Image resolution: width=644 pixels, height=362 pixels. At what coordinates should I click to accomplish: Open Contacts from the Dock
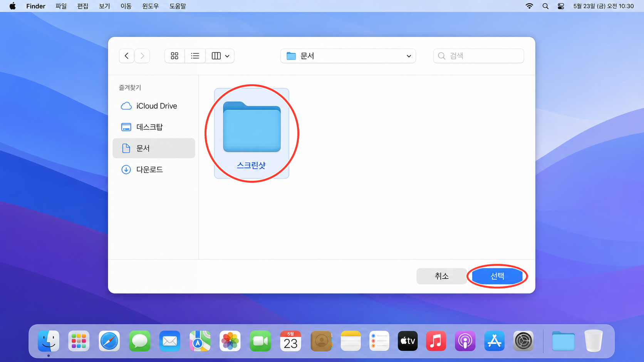click(321, 341)
